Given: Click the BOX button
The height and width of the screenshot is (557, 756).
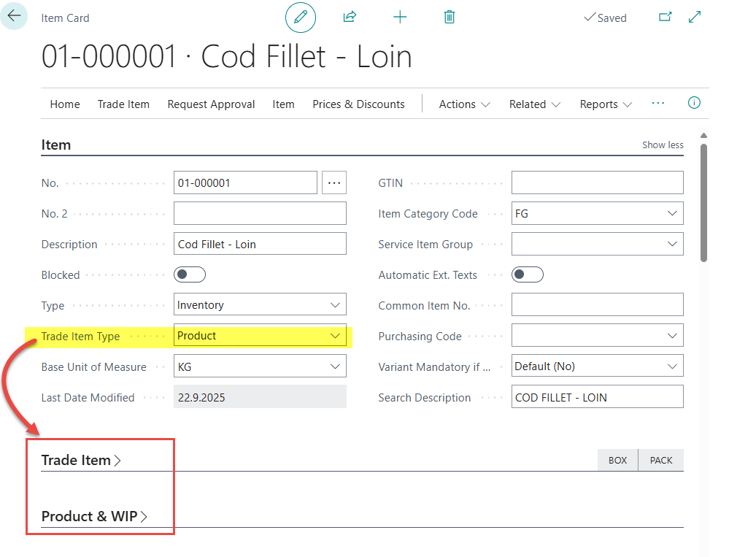Looking at the screenshot, I should [x=617, y=460].
